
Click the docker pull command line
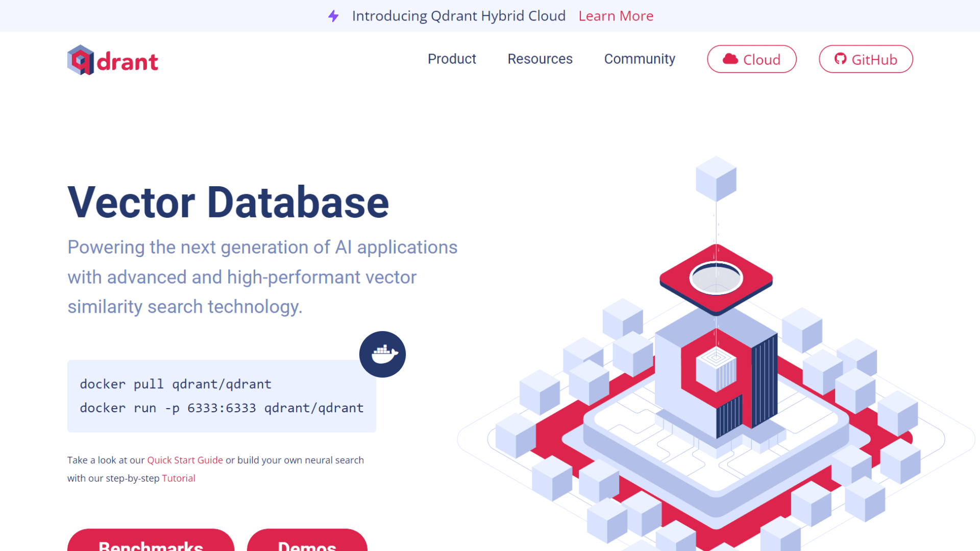176,384
